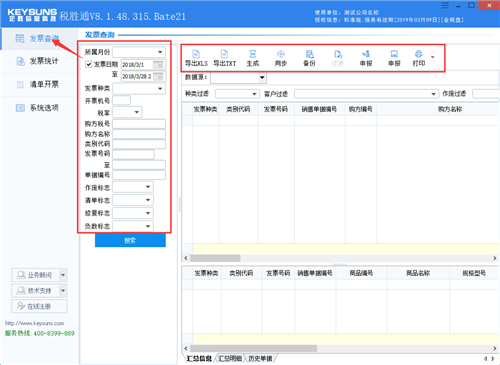
Task: Click the 在线注册 button
Action: (39, 306)
